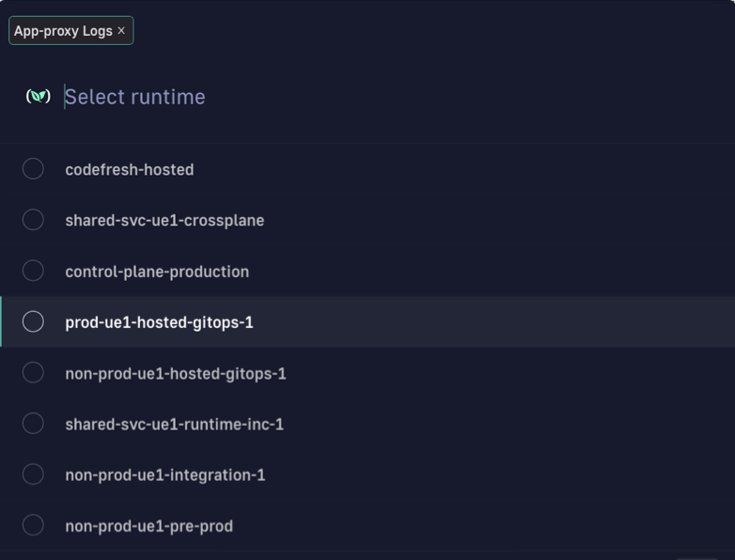Choose the shared-svc-ue1-crossplane runtime label
Screen dimensions: 735x560
164,221
